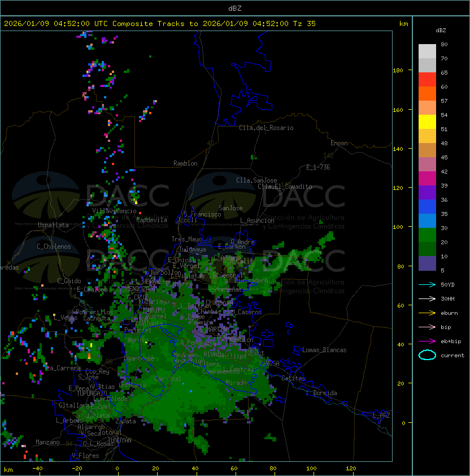Click the dark green 10-20 dBZ swatch
The height and width of the screenshot is (476, 470).
[x=427, y=249]
